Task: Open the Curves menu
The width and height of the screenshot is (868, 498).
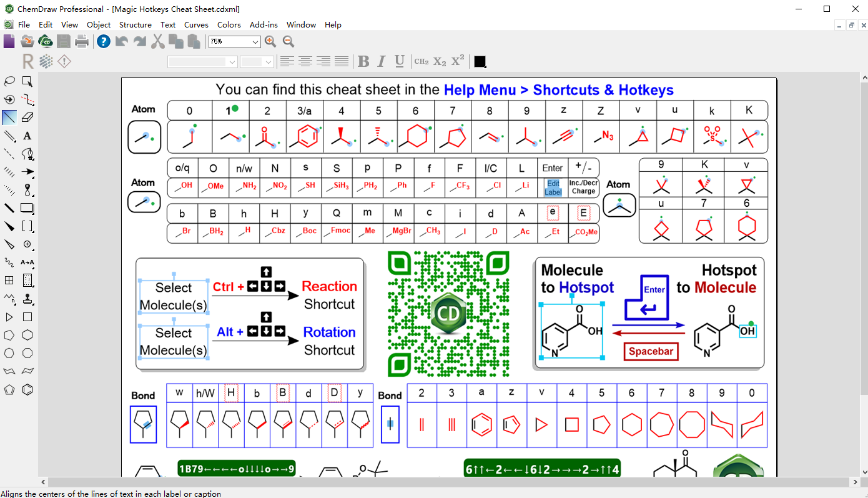Action: pos(196,24)
